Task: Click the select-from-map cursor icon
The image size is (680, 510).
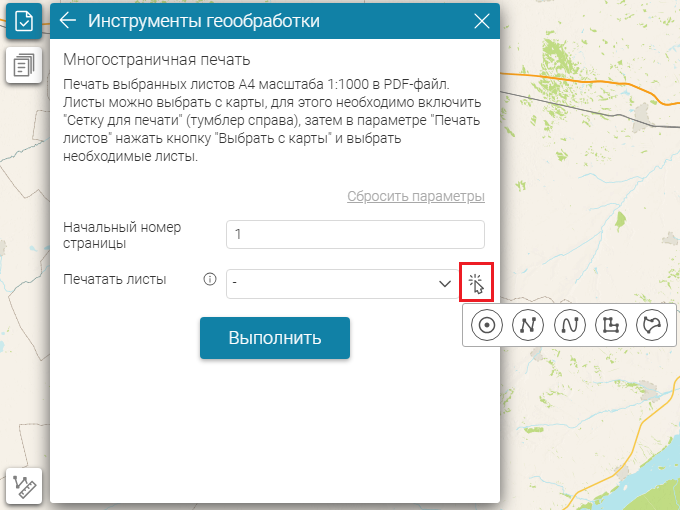Action: coord(477,284)
